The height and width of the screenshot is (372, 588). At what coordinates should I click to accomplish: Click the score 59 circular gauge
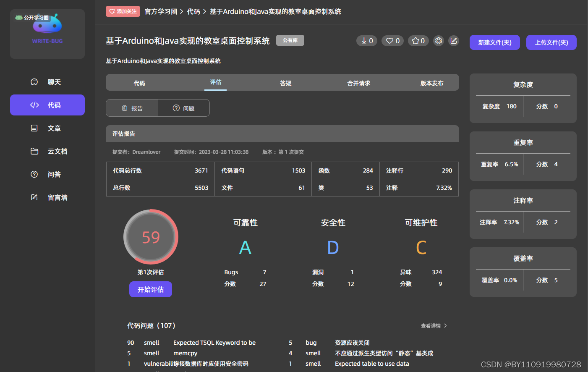[x=151, y=237]
